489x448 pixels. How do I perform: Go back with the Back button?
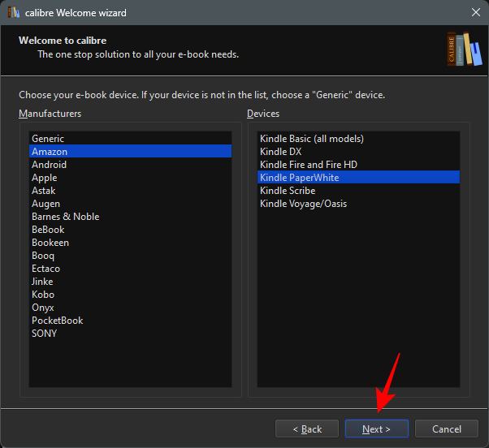tap(307, 429)
